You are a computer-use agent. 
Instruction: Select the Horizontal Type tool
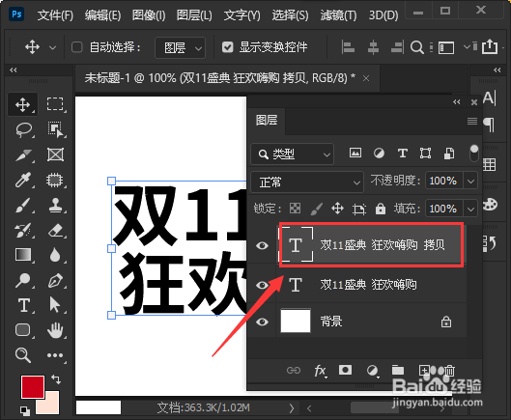pyautogui.click(x=24, y=306)
